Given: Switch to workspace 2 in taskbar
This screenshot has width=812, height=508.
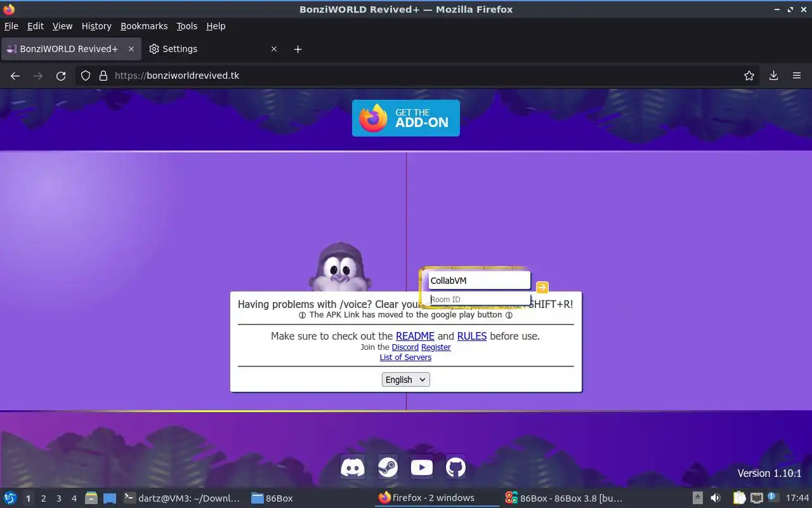Looking at the screenshot, I should coord(43,498).
